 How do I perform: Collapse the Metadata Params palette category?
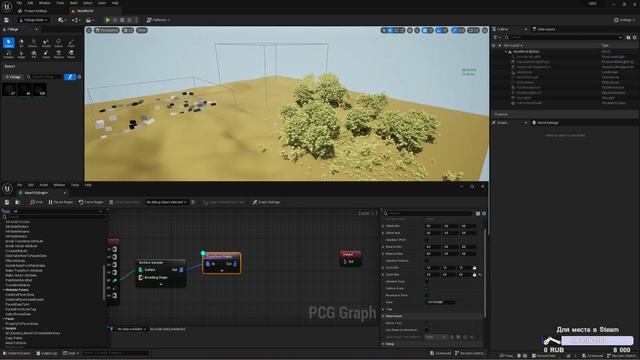4,290
